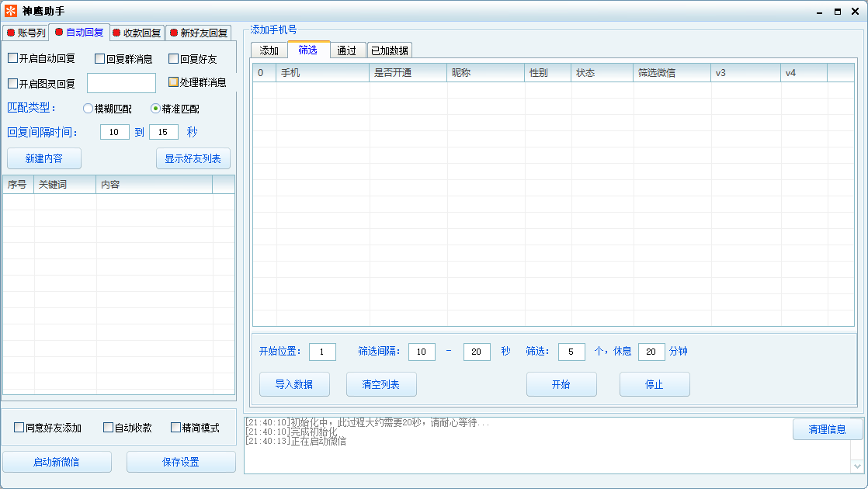
Task: Click the 关键词 column header
Action: pos(64,184)
